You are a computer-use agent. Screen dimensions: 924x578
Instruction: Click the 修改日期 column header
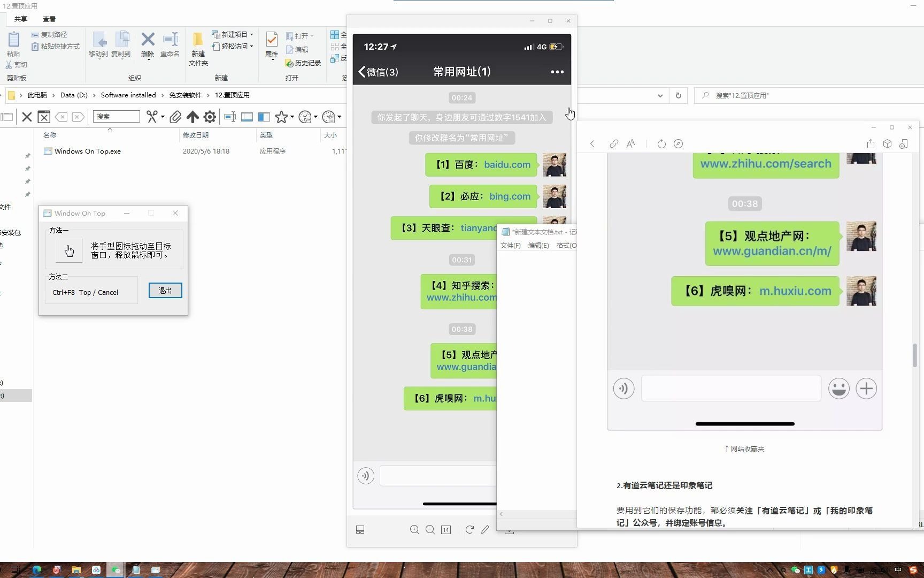tap(196, 135)
